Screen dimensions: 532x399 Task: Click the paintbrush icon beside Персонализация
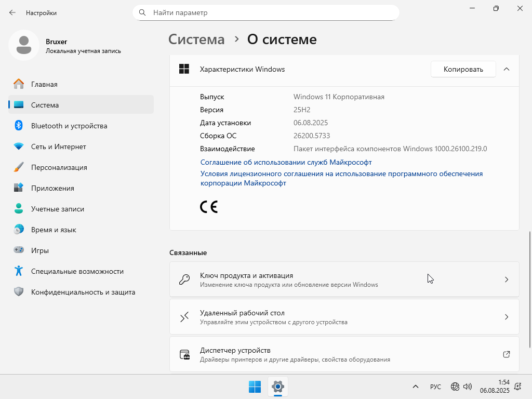tap(19, 167)
